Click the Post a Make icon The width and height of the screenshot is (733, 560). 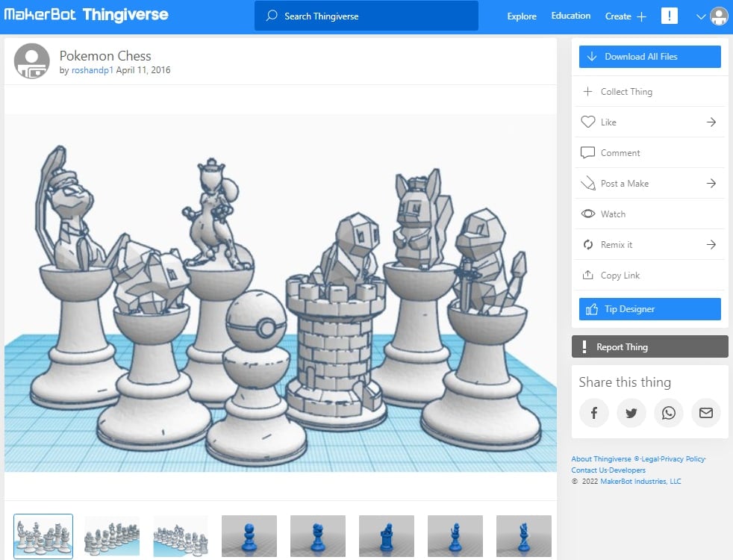[x=588, y=183]
